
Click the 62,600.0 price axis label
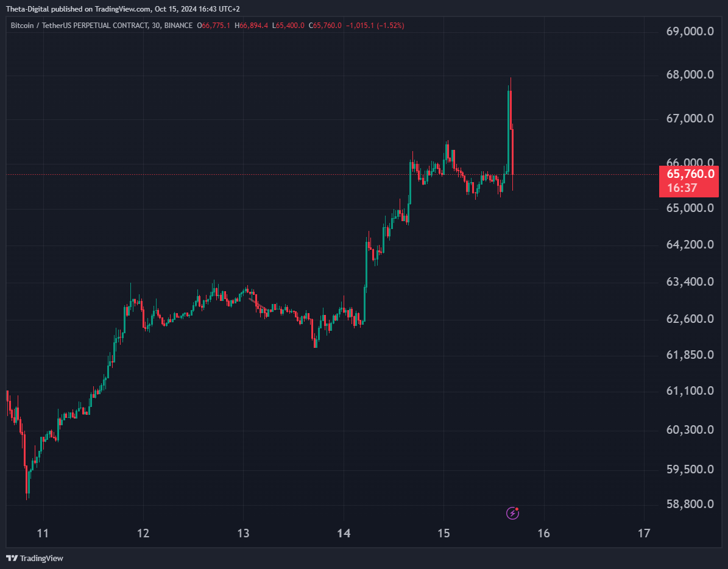[690, 319]
